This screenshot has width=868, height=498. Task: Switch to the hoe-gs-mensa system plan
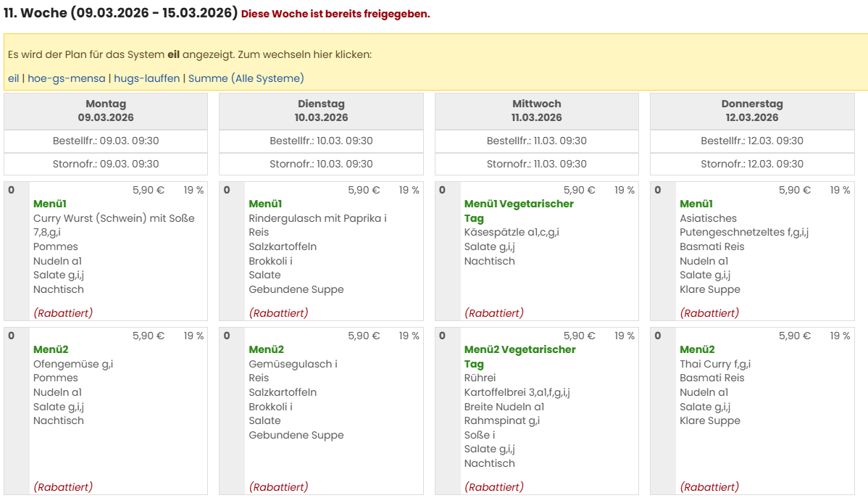coord(67,78)
